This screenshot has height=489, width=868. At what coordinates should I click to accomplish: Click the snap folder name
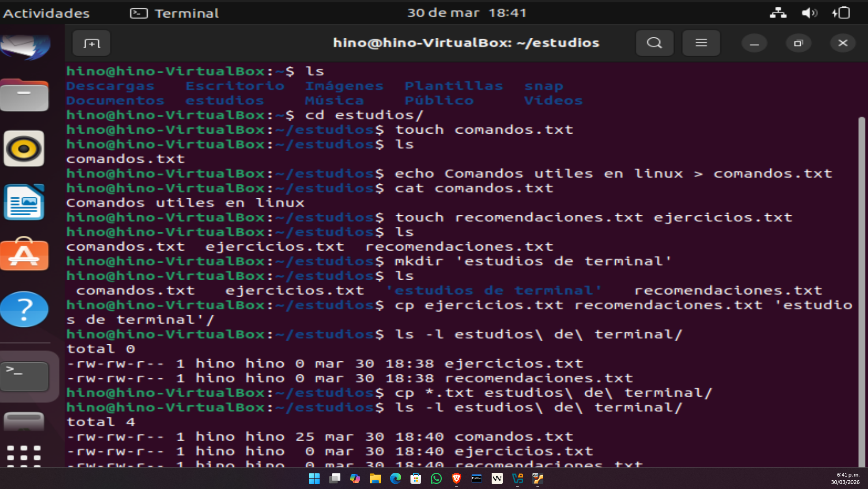[544, 86]
